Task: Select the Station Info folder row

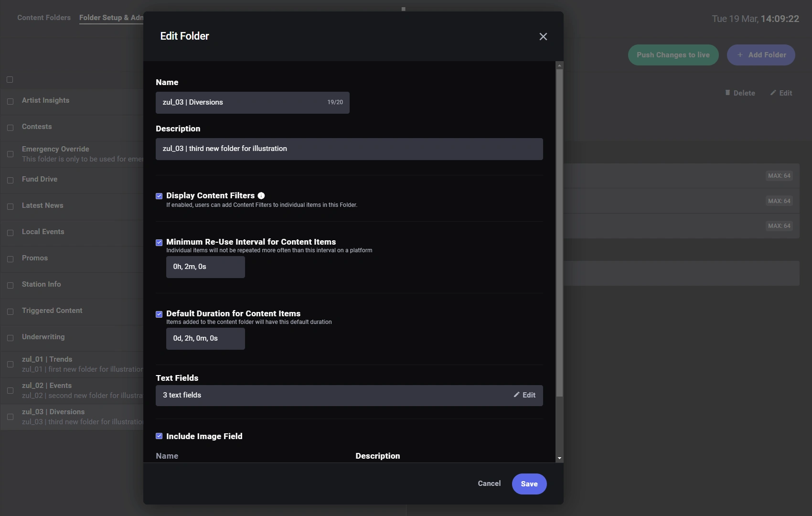Action: point(72,285)
